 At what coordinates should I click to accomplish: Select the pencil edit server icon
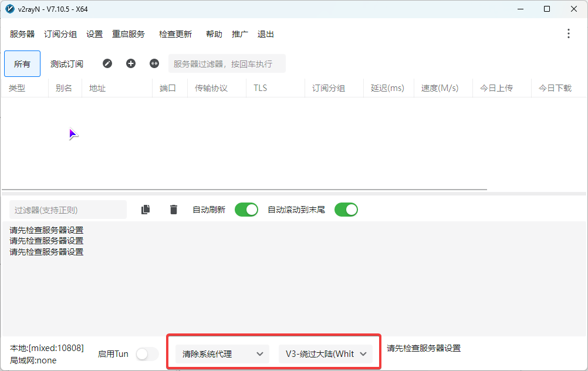pyautogui.click(x=107, y=63)
